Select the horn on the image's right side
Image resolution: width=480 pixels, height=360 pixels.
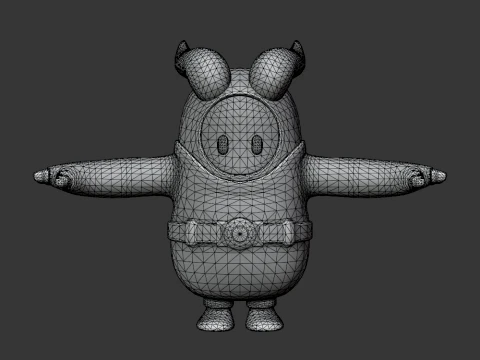[277, 69]
